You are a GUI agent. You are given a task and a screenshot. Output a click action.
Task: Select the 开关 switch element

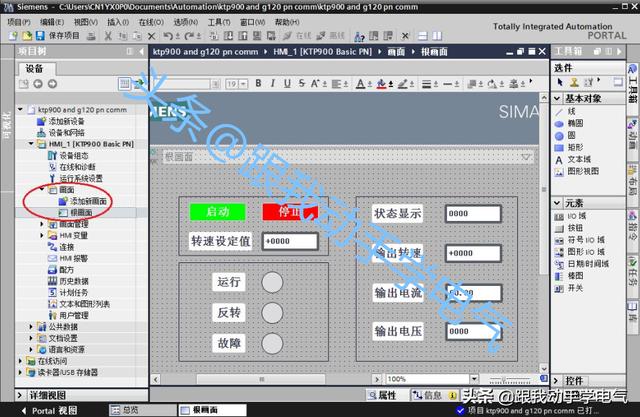(569, 288)
